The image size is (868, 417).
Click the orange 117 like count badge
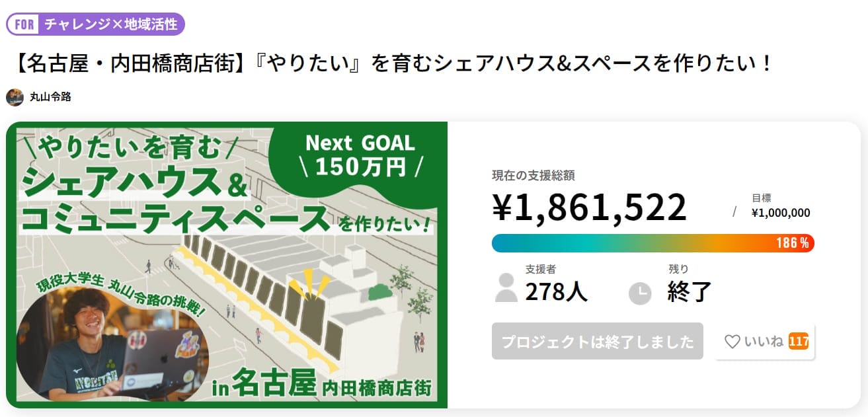pos(799,342)
